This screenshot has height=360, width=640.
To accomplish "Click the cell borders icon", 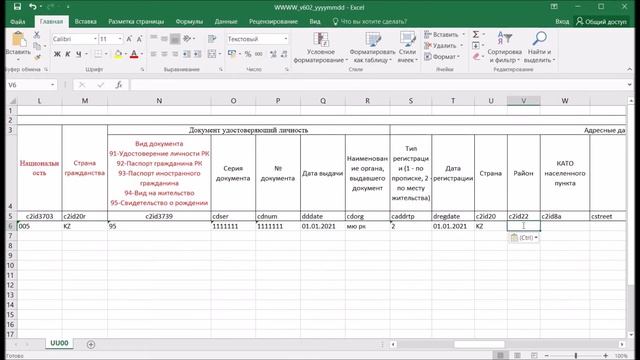I will tap(98, 54).
